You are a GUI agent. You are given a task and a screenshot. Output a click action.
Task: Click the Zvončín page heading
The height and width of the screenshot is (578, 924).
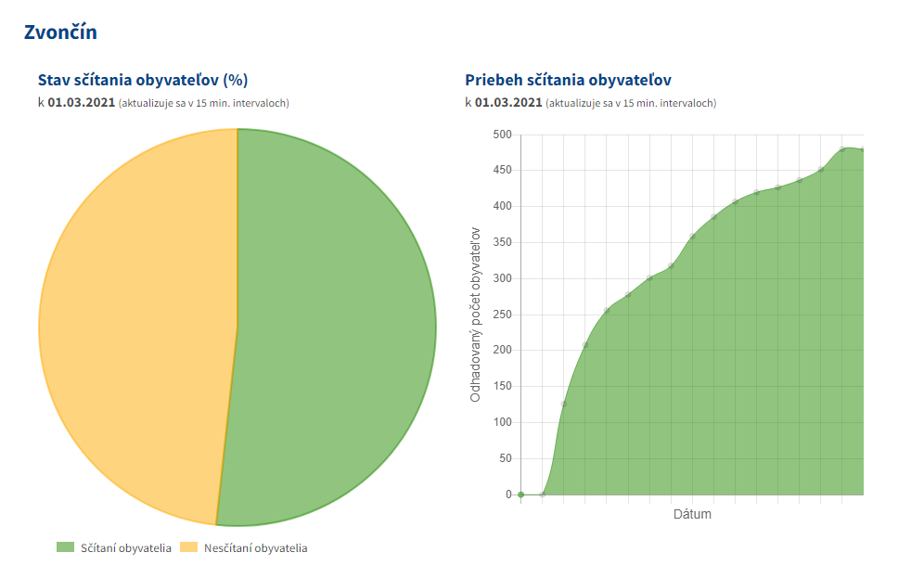pos(60,32)
